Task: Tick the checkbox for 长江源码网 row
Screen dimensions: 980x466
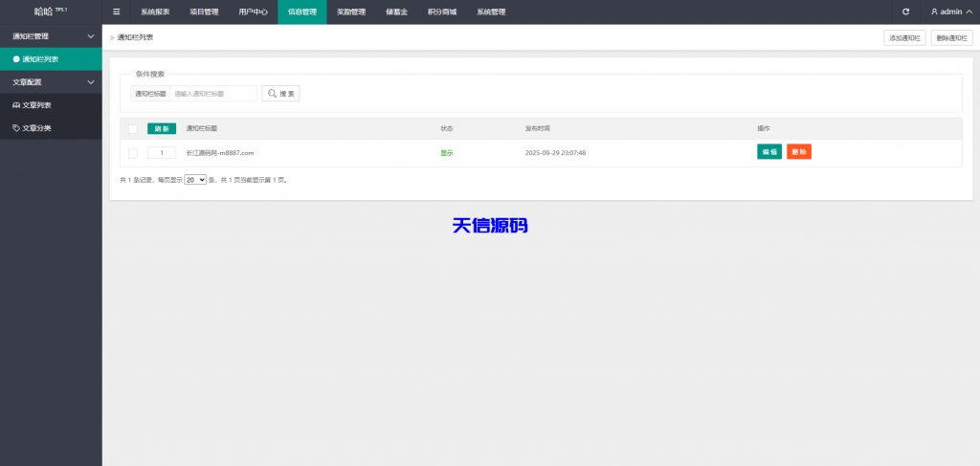Action: 133,153
